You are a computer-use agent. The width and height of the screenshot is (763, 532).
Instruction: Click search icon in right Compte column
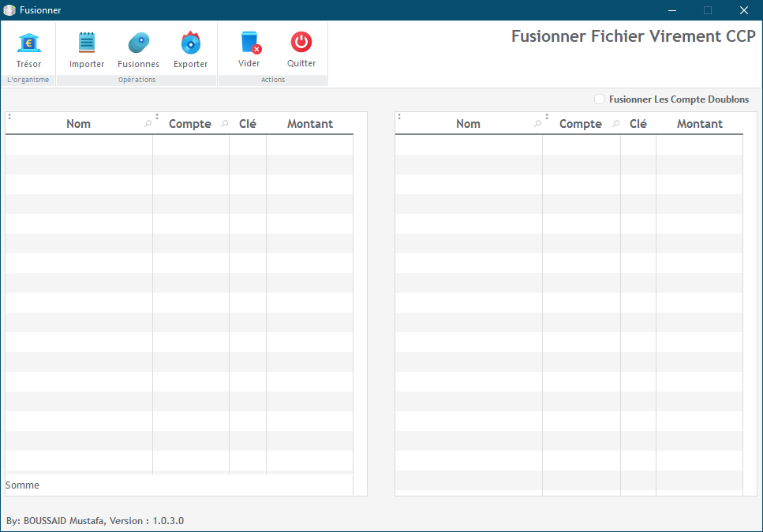(615, 124)
